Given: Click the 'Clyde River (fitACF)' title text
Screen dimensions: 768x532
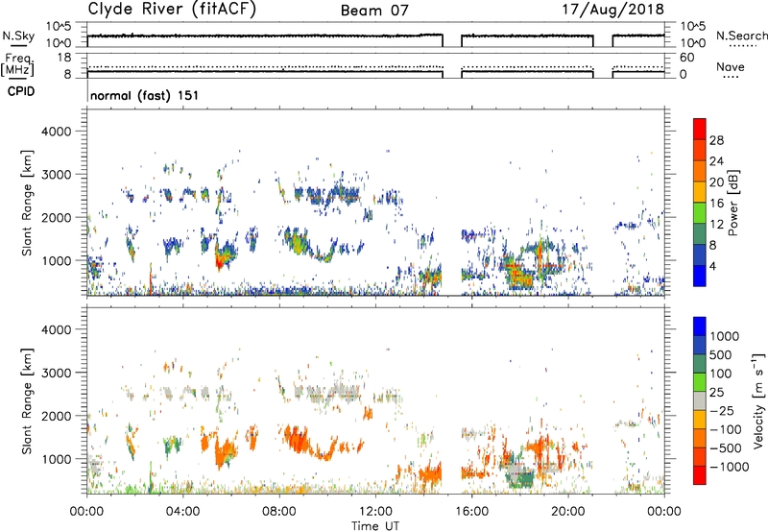Looking at the screenshot, I should coord(172,9).
